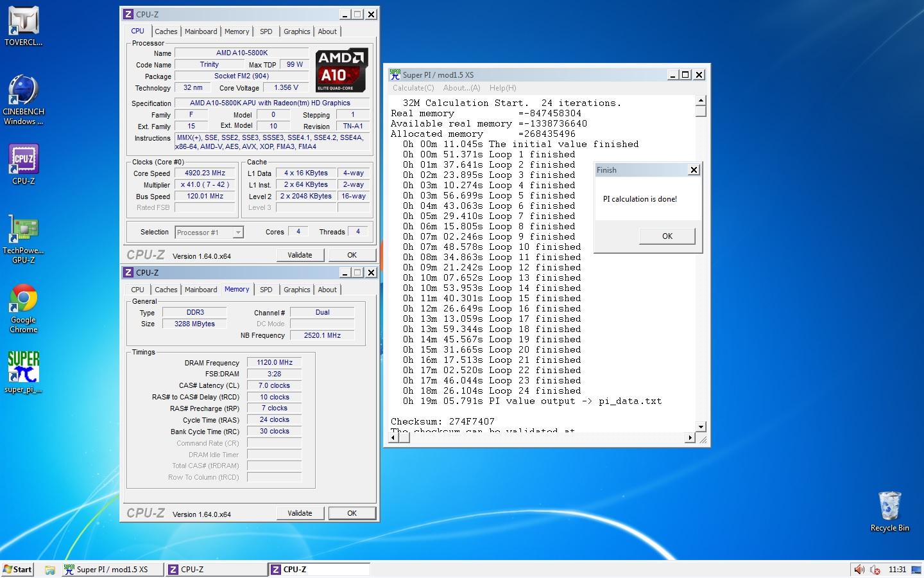Open the Processor #1 selection dropdown
The width and height of the screenshot is (924, 578).
[209, 232]
